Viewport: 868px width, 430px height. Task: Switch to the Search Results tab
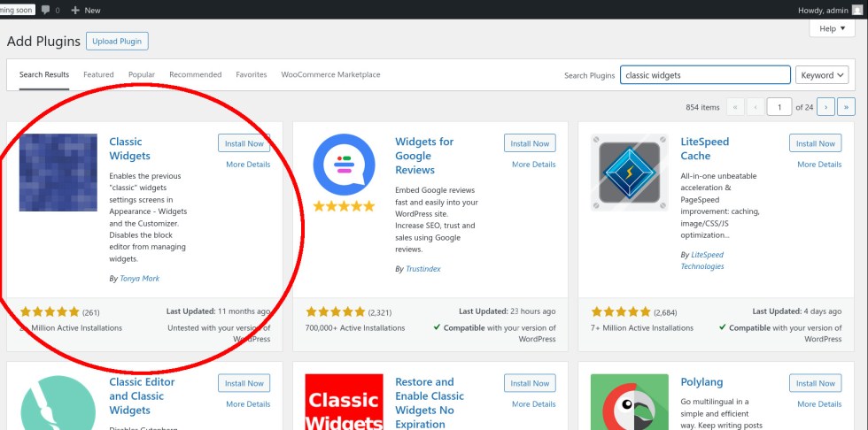44,74
